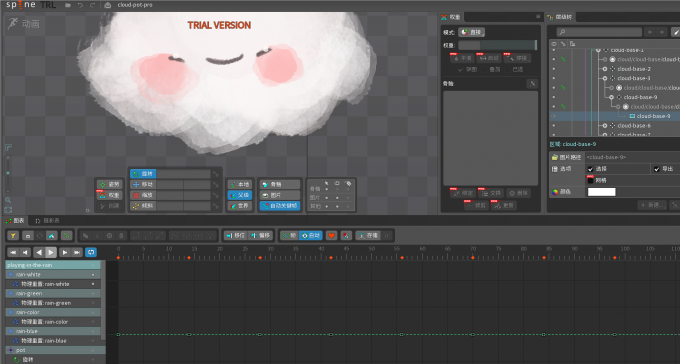Image resolution: width=680 pixels, height=364 pixels.
Task: Expand the cloud-base-2 bone node
Action: click(x=605, y=69)
